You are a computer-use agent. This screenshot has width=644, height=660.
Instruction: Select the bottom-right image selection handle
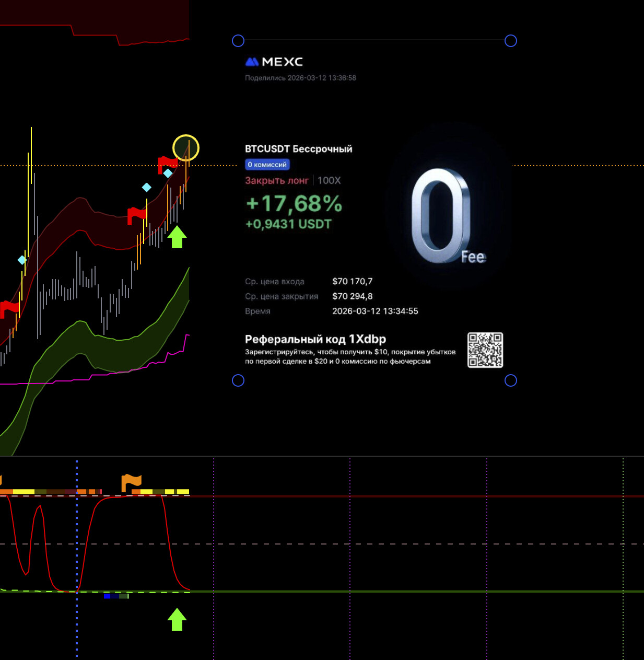point(511,380)
